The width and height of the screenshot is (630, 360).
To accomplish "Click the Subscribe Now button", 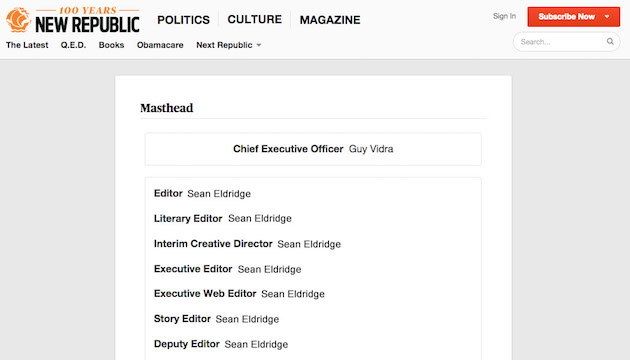I will [573, 16].
